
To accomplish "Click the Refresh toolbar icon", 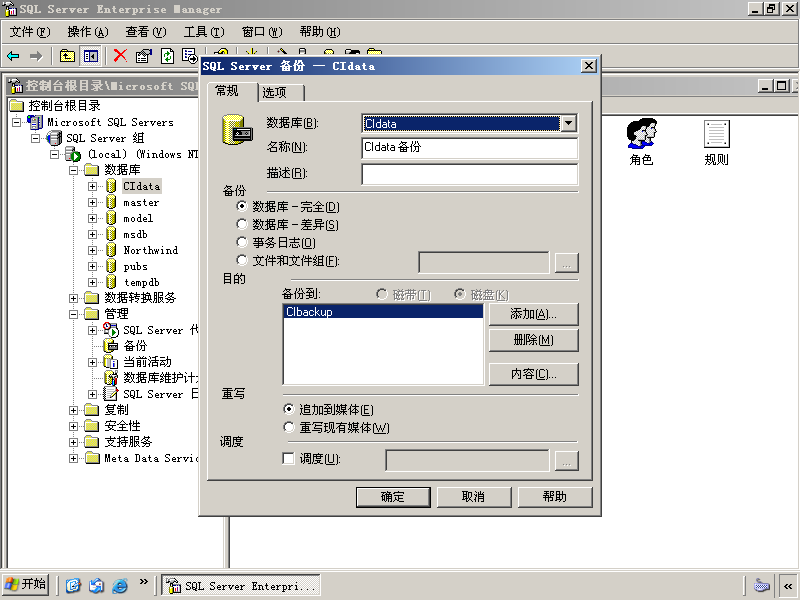I will (x=167, y=56).
